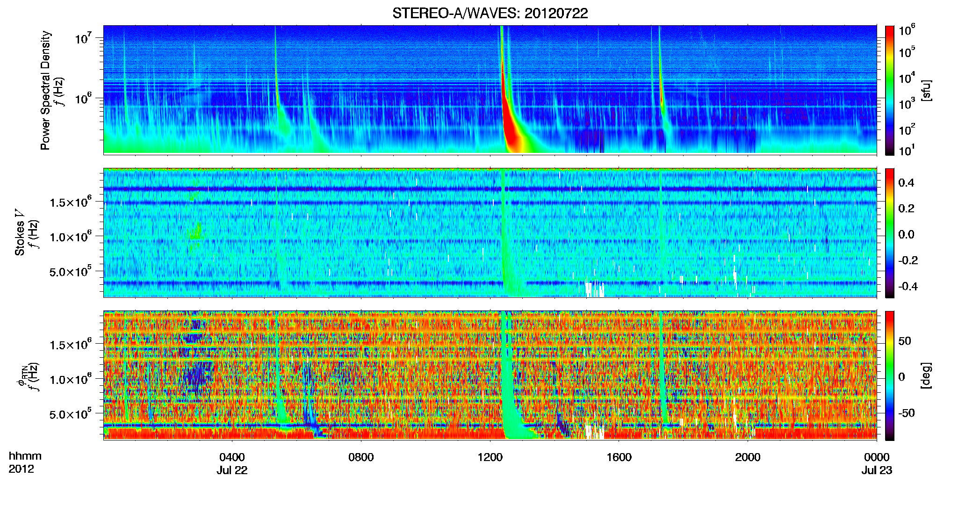
Task: Click the 50 label on degrees color bar
Action: click(905, 341)
